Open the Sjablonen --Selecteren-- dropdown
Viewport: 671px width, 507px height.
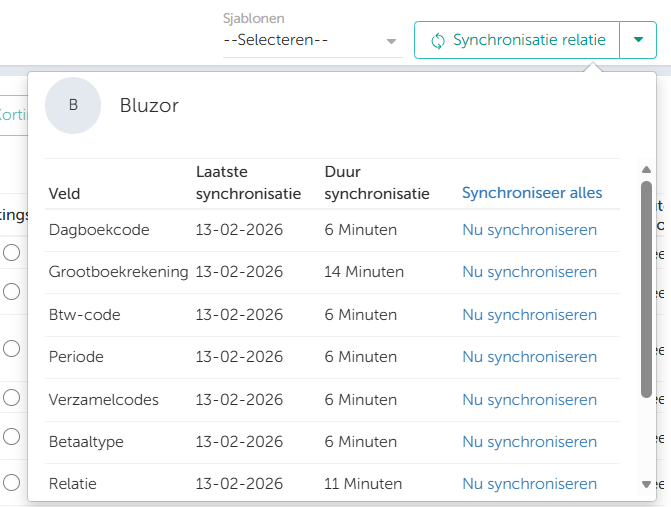[311, 41]
